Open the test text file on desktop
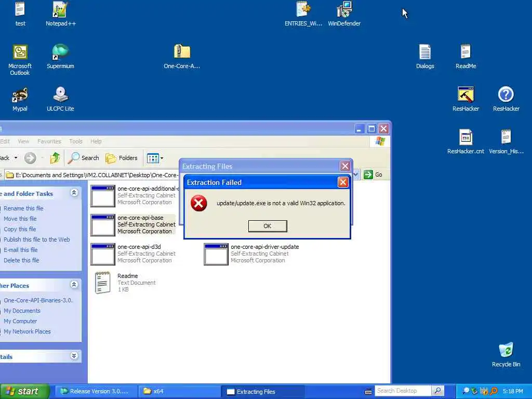532x399 pixels. coord(20,14)
